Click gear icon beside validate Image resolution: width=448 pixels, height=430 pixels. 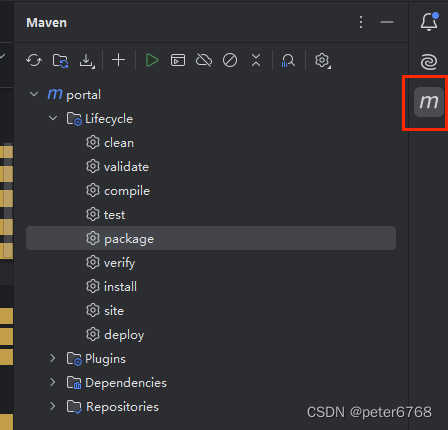click(x=93, y=166)
